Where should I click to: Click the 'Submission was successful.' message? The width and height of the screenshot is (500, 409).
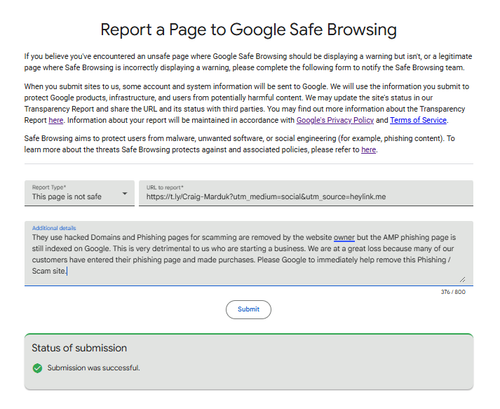pos(94,368)
